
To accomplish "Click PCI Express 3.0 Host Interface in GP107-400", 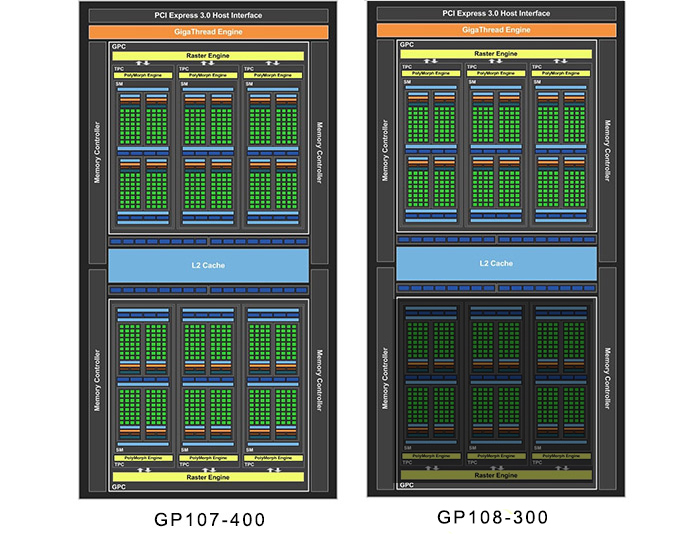I will [x=208, y=15].
